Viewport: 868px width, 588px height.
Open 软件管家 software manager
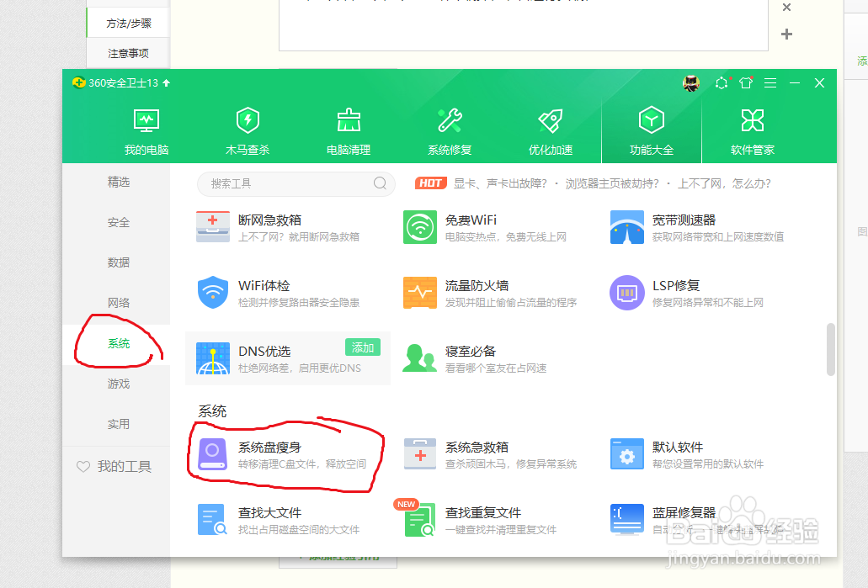coord(753,132)
